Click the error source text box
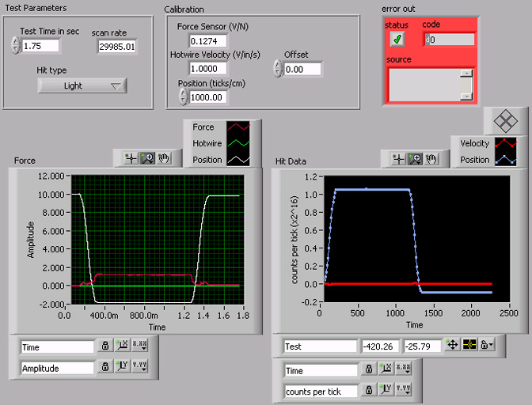The height and width of the screenshot is (405, 532). (x=424, y=85)
